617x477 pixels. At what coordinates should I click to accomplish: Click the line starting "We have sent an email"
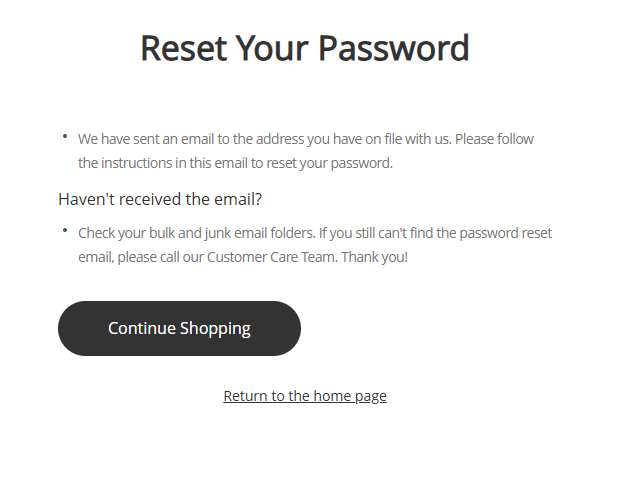[313, 139]
